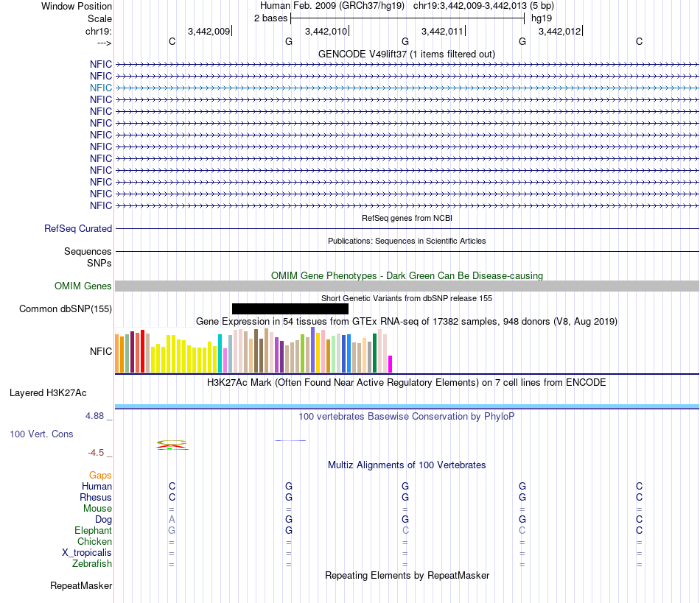Click the 2 bases scale bar line
This screenshot has width=700, height=603.
click(407, 18)
